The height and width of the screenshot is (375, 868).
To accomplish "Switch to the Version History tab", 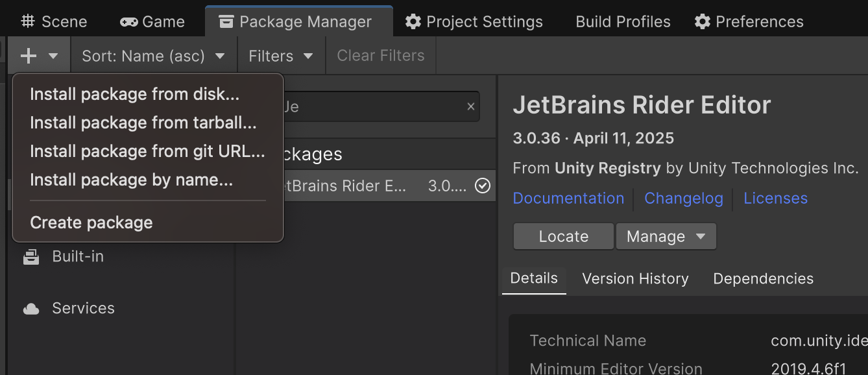I will 635,279.
